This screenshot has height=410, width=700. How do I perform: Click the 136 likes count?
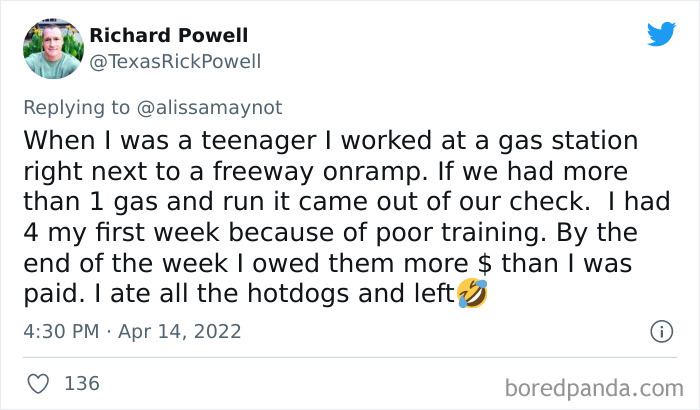click(x=82, y=384)
